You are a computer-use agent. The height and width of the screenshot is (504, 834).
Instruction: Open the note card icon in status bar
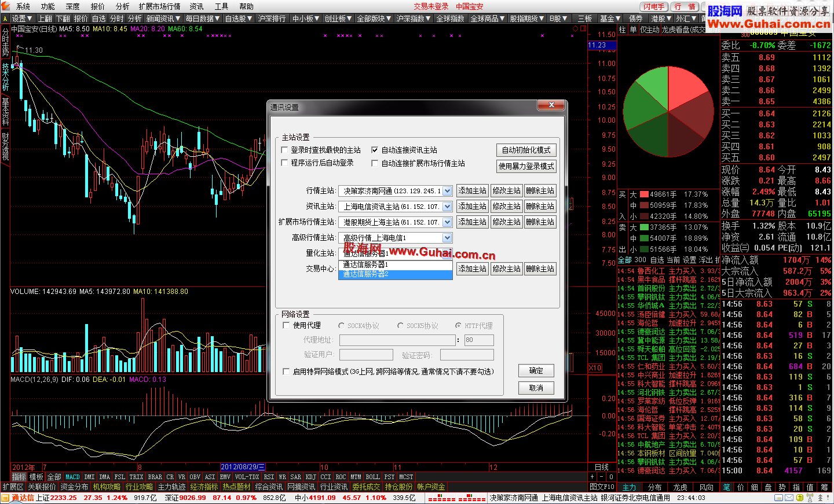(x=778, y=498)
